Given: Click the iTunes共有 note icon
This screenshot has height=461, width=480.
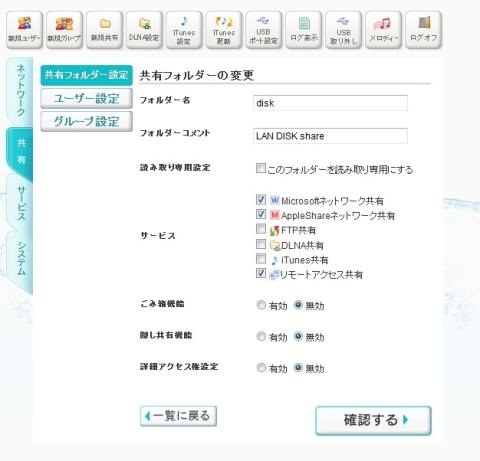Looking at the screenshot, I should point(274,260).
